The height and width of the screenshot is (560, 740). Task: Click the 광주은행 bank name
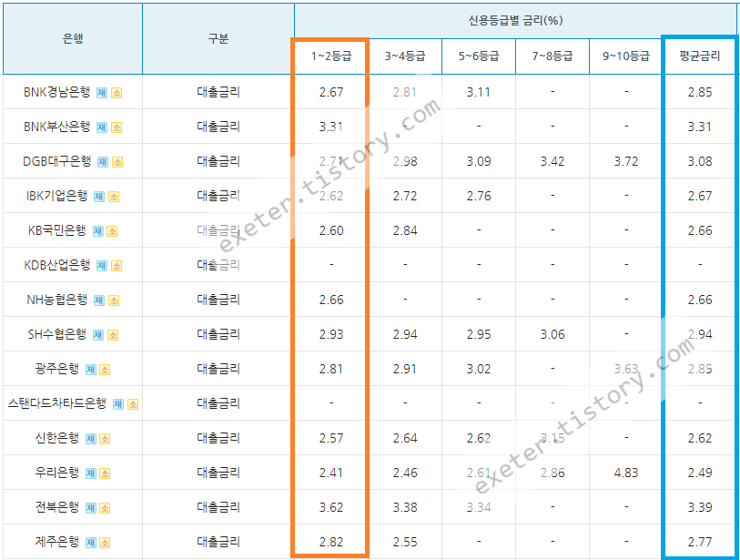[57, 369]
